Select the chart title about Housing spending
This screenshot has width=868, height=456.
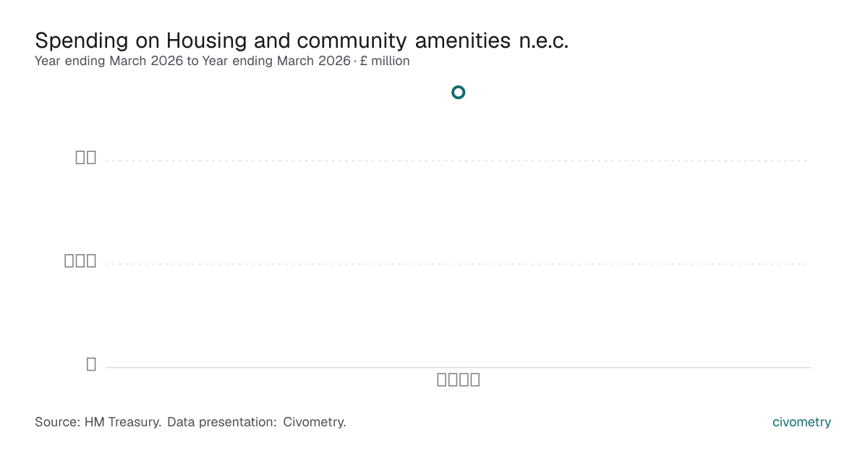(x=302, y=40)
